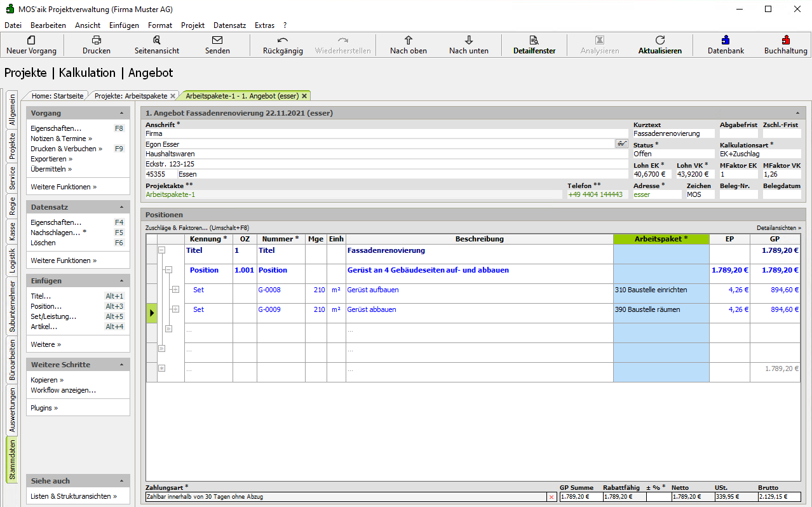812x507 pixels.
Task: Select cell '310 Baustelle einrichten'
Action: click(x=661, y=293)
